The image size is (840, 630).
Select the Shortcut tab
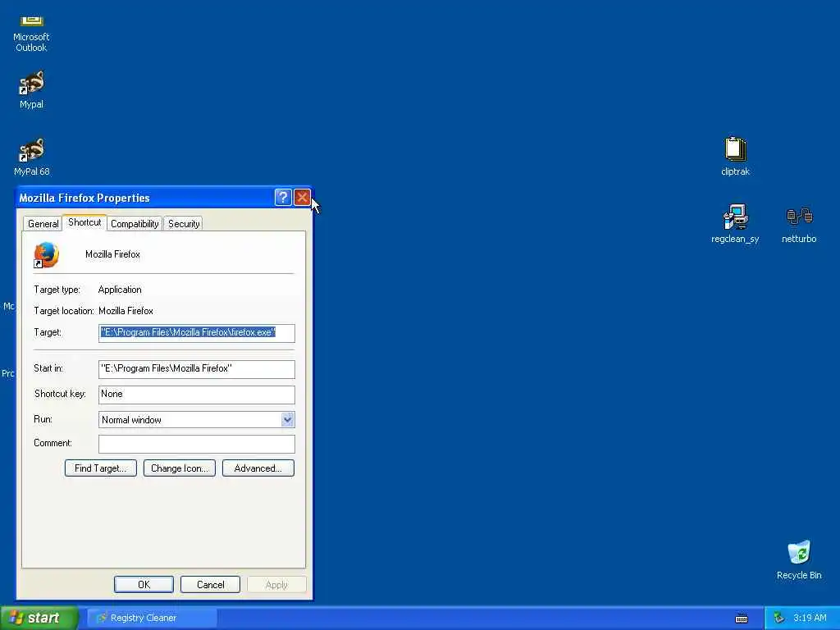(84, 222)
